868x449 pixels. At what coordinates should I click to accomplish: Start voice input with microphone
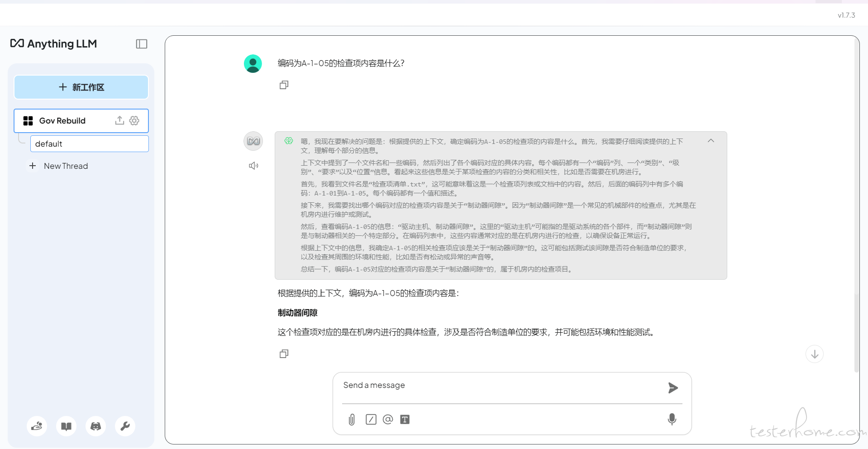pos(672,419)
